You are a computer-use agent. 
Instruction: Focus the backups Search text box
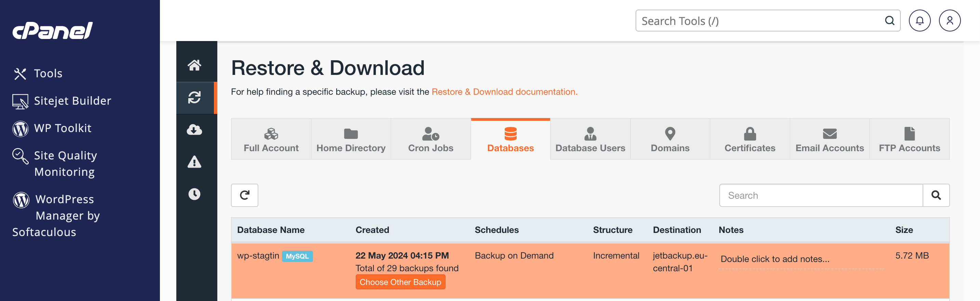click(x=821, y=195)
